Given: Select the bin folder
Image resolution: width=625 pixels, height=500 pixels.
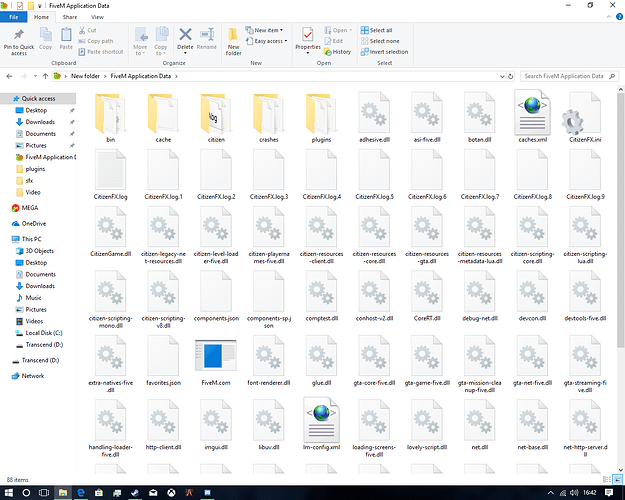Looking at the screenshot, I should click(110, 118).
